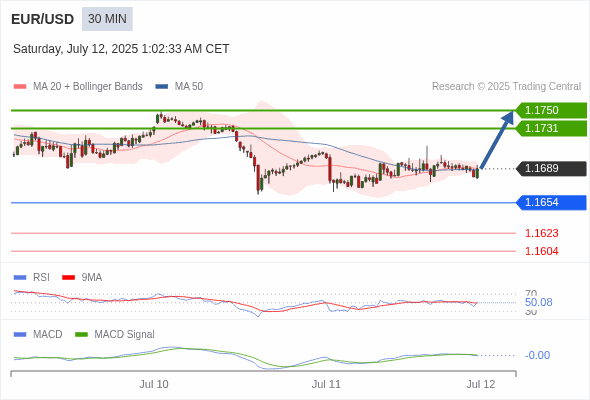The width and height of the screenshot is (590, 400).
Task: Select the 1.1750 resistance price tag
Action: coord(551,110)
